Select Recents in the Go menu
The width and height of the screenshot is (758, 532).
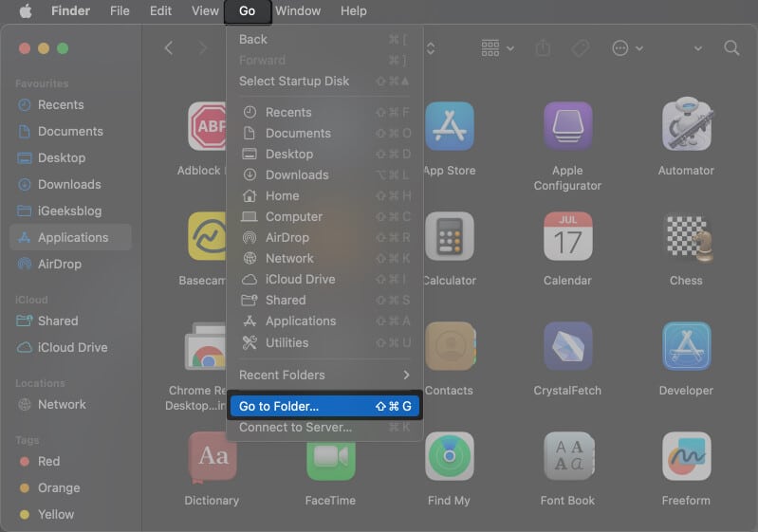click(324, 112)
